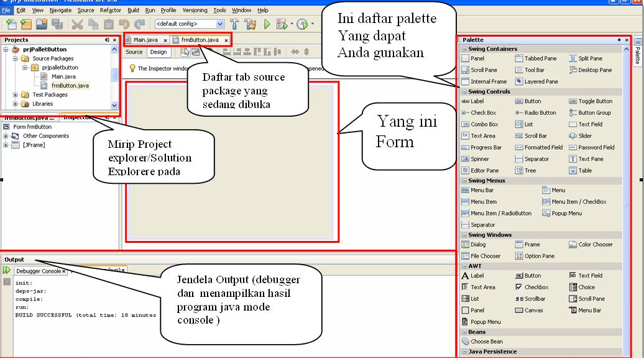This screenshot has width=644, height=359.
Task: Select the Check Box palette component
Action: 479,113
